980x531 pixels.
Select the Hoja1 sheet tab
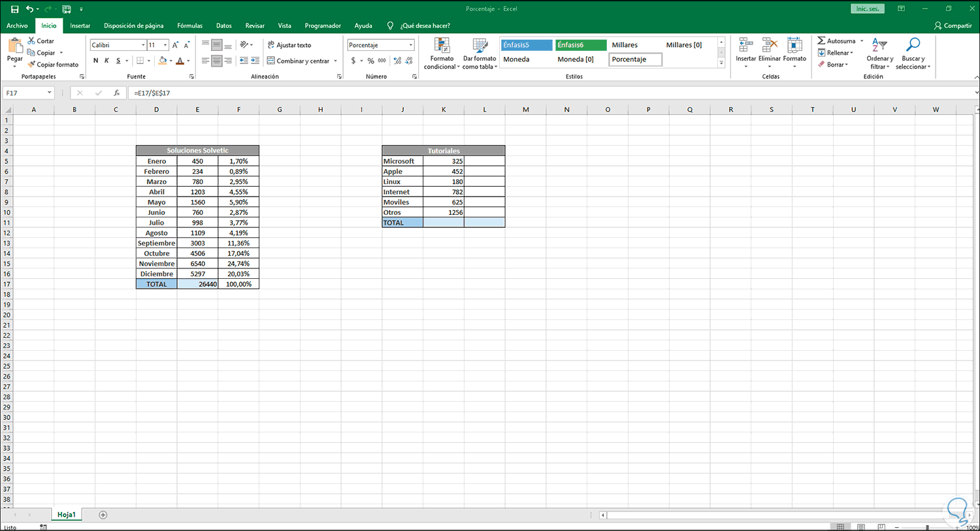tap(66, 515)
